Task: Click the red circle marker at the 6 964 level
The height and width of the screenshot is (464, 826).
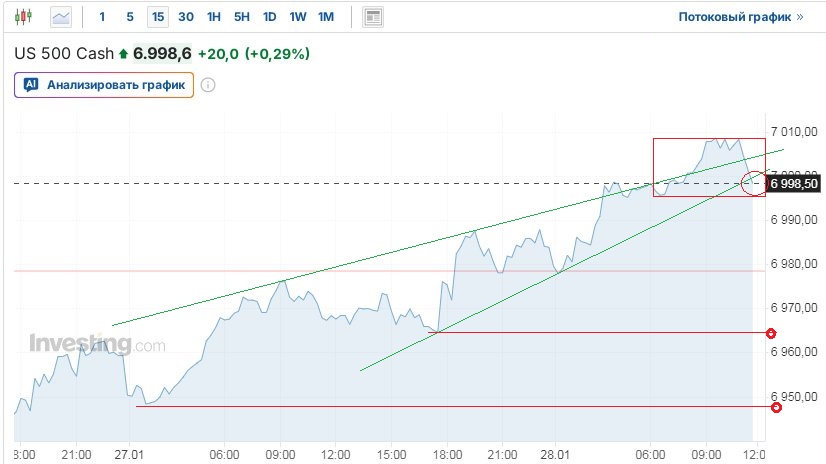Action: point(771,333)
